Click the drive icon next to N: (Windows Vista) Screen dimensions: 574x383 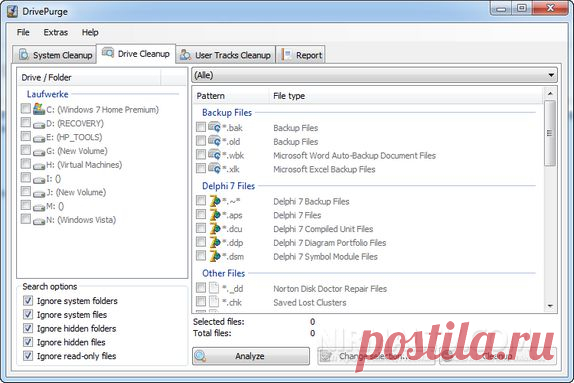coord(39,221)
